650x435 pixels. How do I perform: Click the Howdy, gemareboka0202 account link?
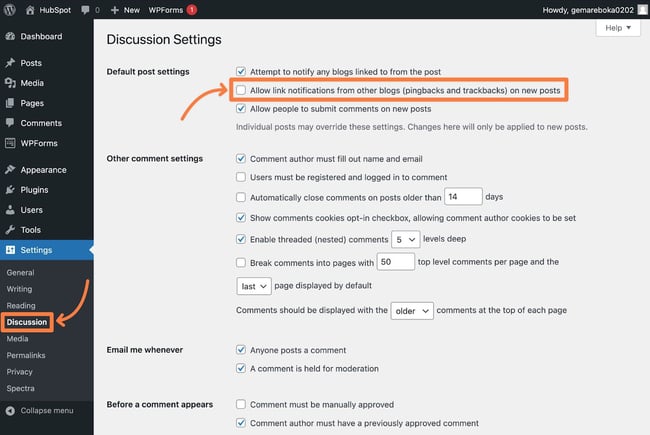pos(588,10)
